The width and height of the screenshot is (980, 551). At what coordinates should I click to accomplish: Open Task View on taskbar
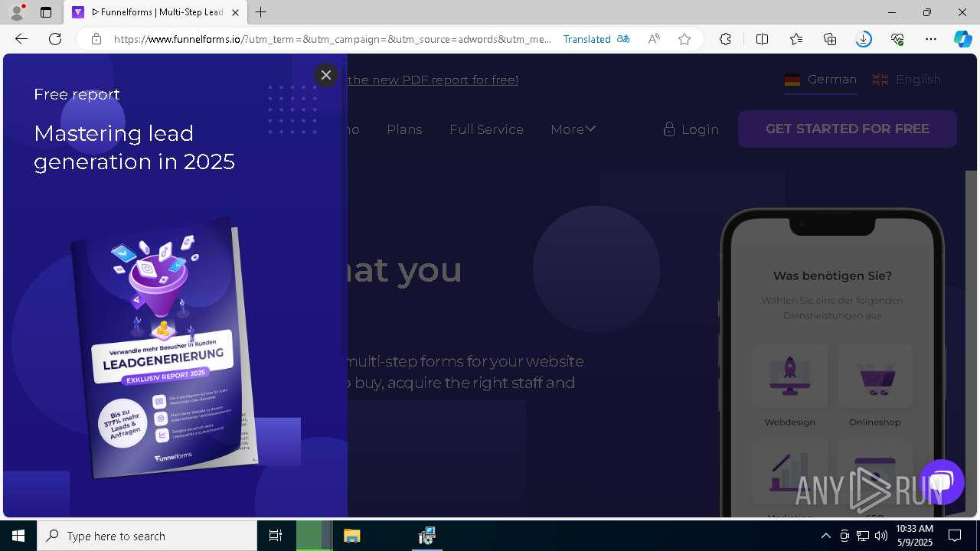pos(276,536)
